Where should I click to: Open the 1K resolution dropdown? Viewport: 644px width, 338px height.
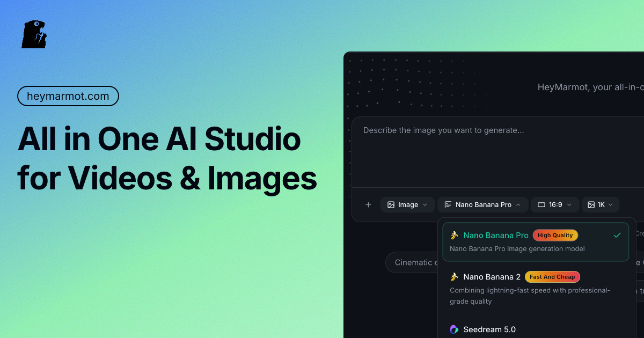pos(601,204)
